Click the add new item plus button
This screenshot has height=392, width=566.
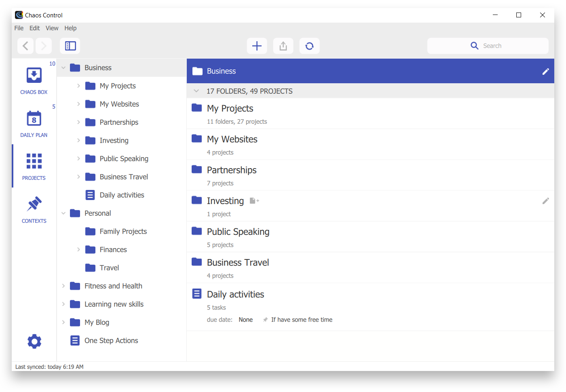[x=257, y=46]
